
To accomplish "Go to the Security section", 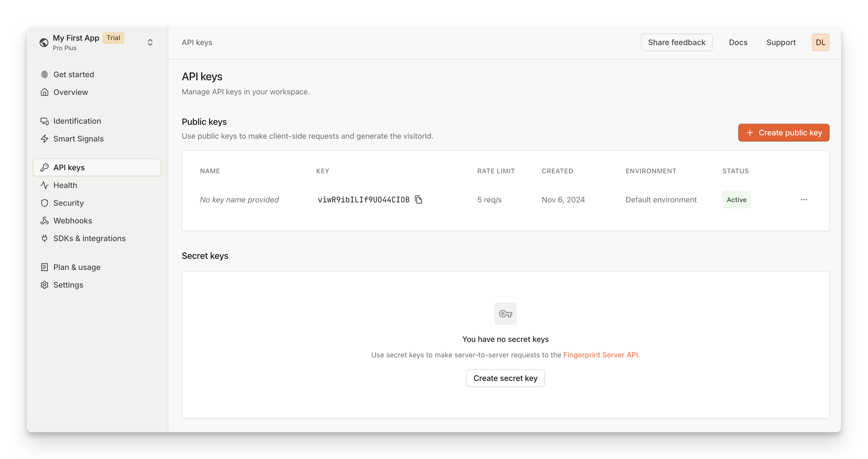I will tap(68, 203).
